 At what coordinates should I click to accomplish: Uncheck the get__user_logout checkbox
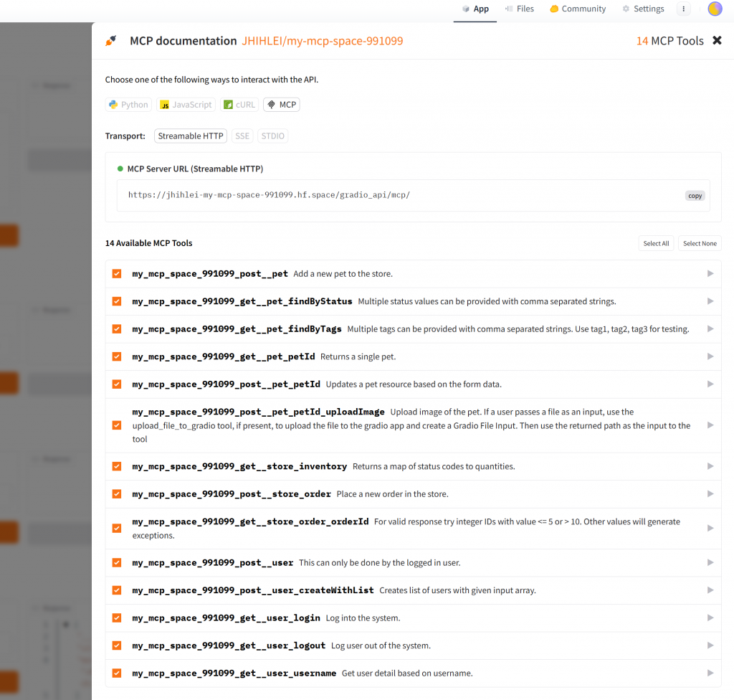[117, 645]
